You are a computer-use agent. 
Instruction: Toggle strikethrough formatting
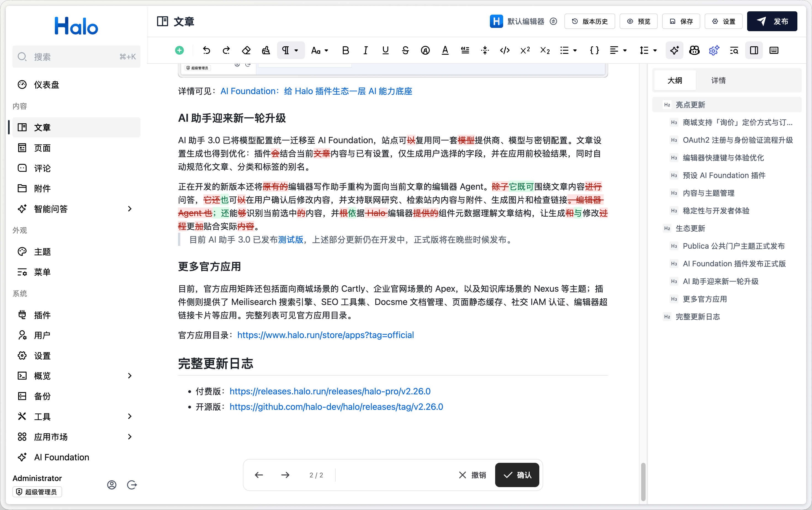point(405,51)
